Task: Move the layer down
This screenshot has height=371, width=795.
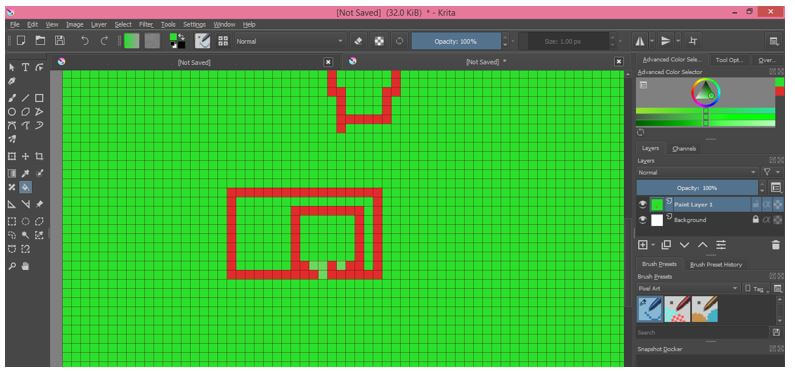Action: tap(684, 245)
